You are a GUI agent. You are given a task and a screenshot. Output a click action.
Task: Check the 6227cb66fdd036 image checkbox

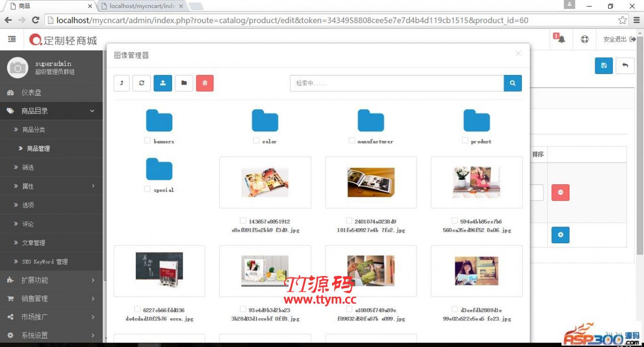137,309
